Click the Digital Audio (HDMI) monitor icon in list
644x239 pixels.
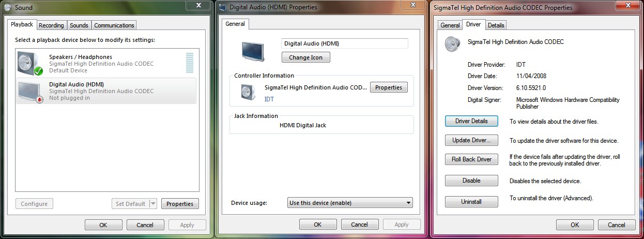pos(30,91)
